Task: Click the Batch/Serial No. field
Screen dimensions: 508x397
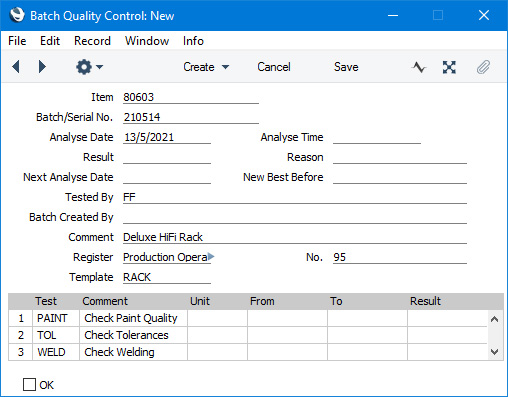Action: pyautogui.click(x=191, y=117)
